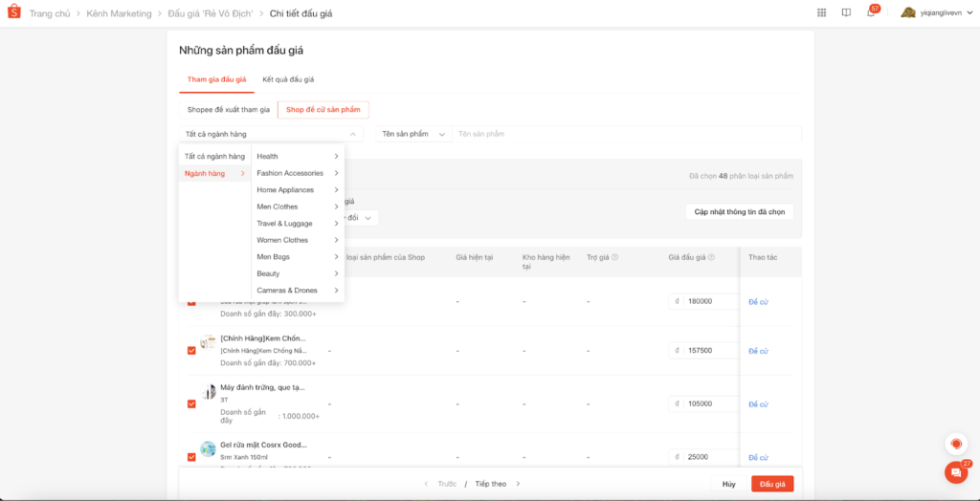Expand the Home Appliances category
The image size is (980, 501).
pos(298,190)
